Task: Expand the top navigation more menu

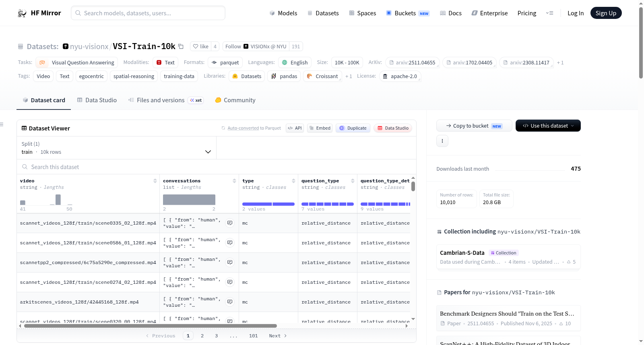Action: tap(549, 13)
